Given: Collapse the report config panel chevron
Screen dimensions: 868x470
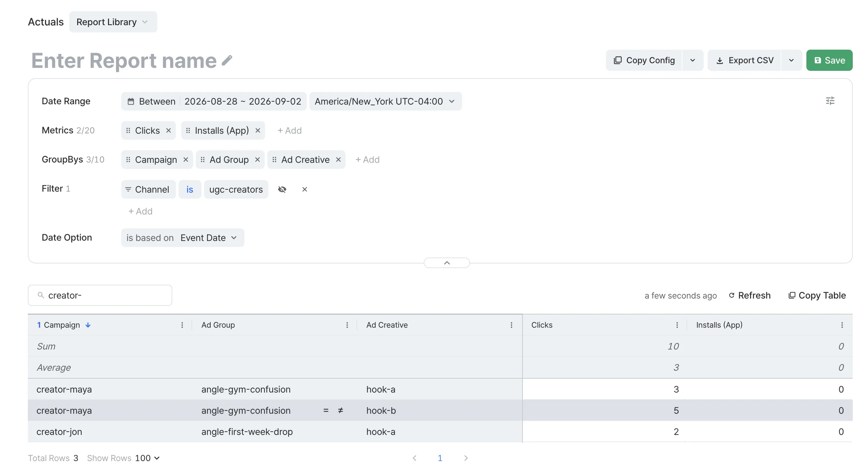Looking at the screenshot, I should tap(447, 262).
